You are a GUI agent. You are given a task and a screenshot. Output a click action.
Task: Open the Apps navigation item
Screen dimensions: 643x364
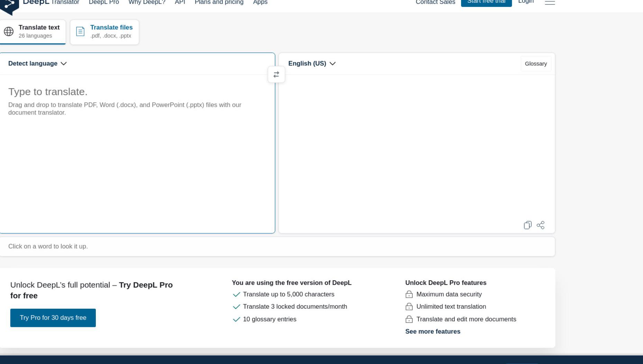click(x=260, y=2)
